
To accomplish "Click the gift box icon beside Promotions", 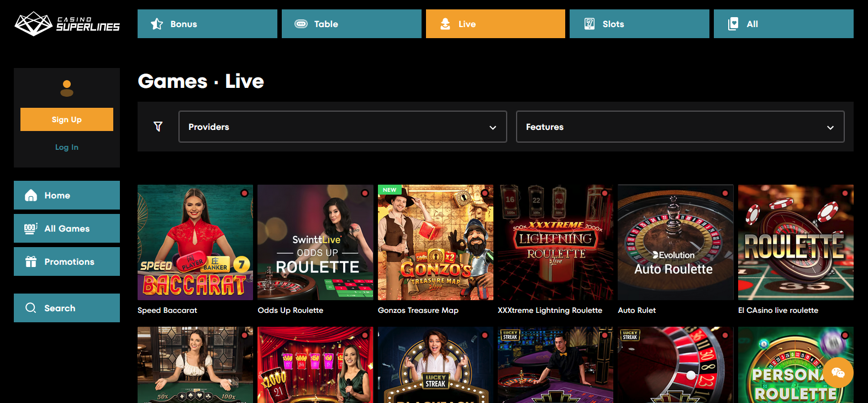I will click(31, 261).
